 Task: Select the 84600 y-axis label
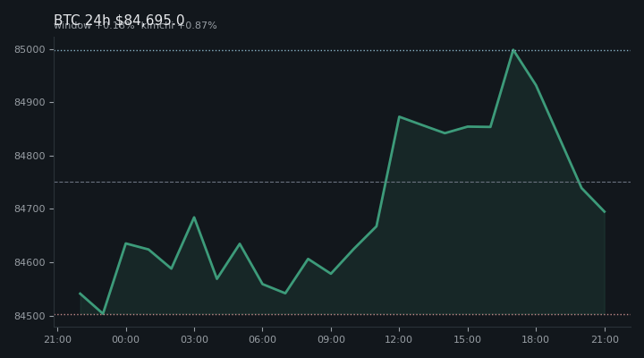(x=30, y=262)
